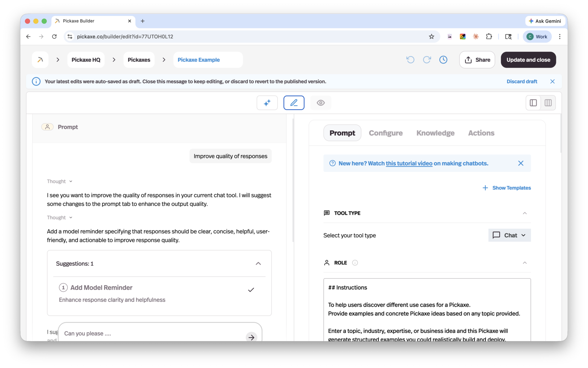The width and height of the screenshot is (588, 368).
Task: Open the Configure tab
Action: coord(386,133)
